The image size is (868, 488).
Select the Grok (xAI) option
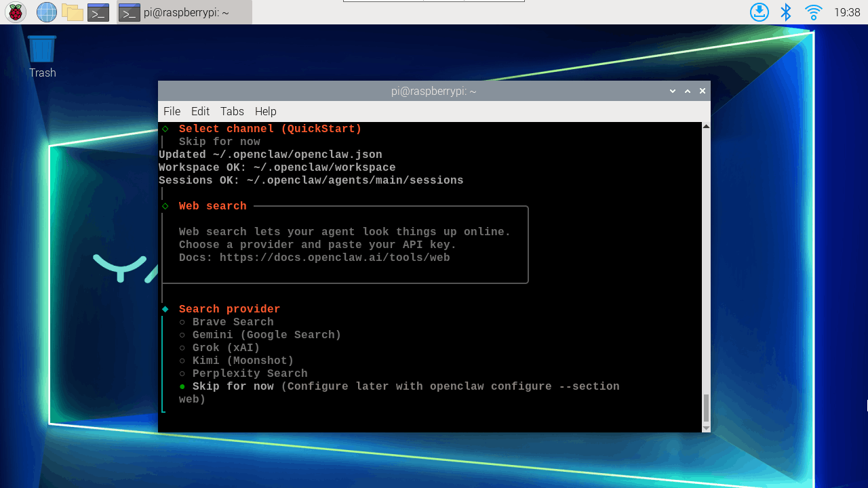point(220,348)
